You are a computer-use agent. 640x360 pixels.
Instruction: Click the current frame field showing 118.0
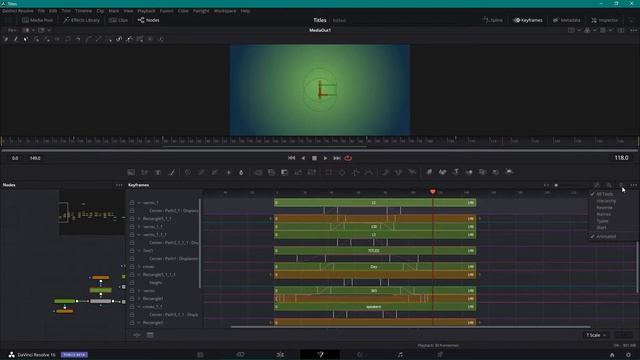pyautogui.click(x=621, y=158)
